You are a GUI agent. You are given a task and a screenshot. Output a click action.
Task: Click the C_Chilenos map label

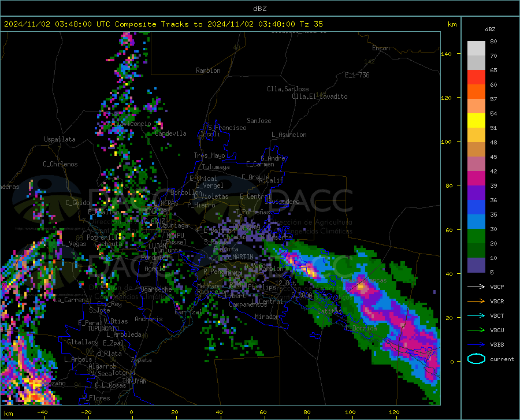click(x=60, y=164)
